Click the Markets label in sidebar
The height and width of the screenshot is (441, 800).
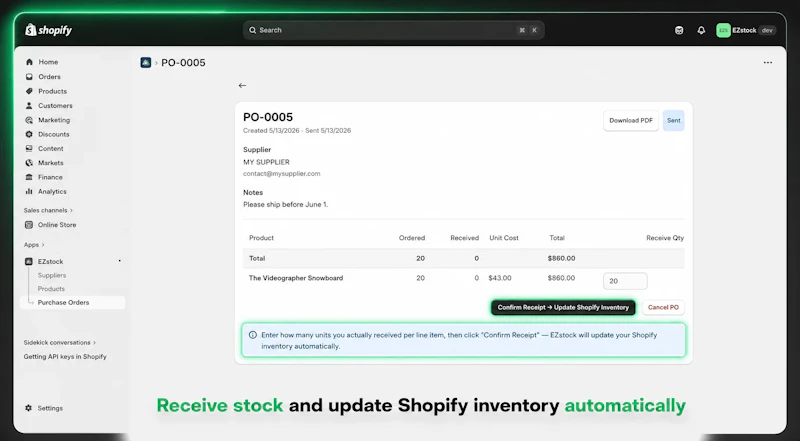(51, 163)
